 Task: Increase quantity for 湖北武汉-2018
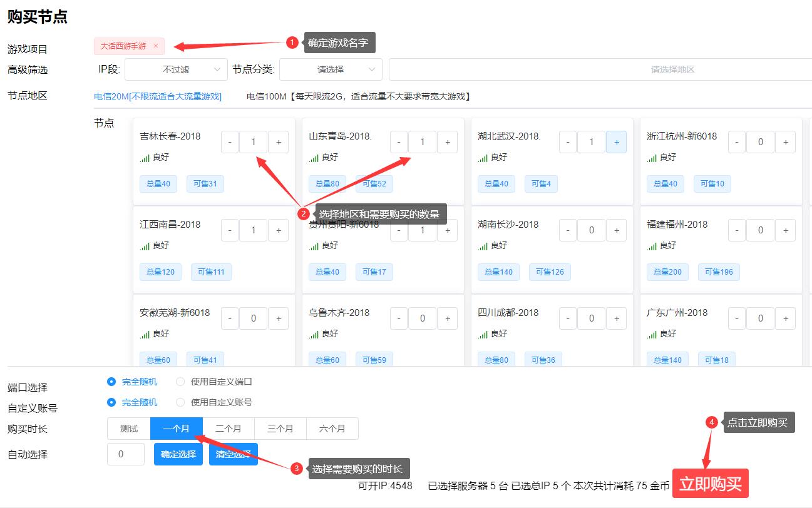[x=617, y=142]
